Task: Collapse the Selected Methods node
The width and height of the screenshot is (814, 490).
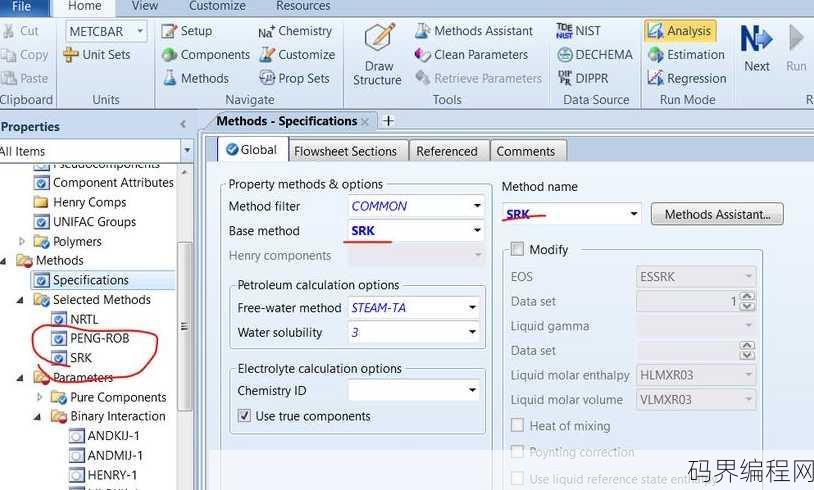Action: click(20, 300)
